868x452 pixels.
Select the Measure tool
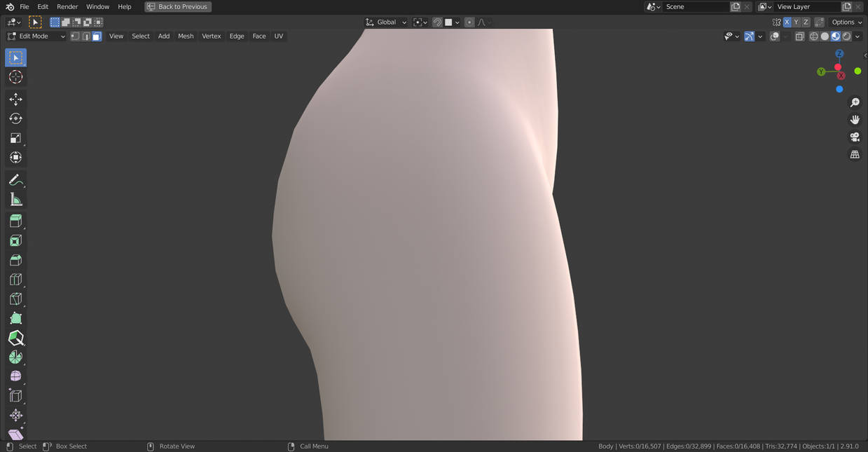click(15, 200)
